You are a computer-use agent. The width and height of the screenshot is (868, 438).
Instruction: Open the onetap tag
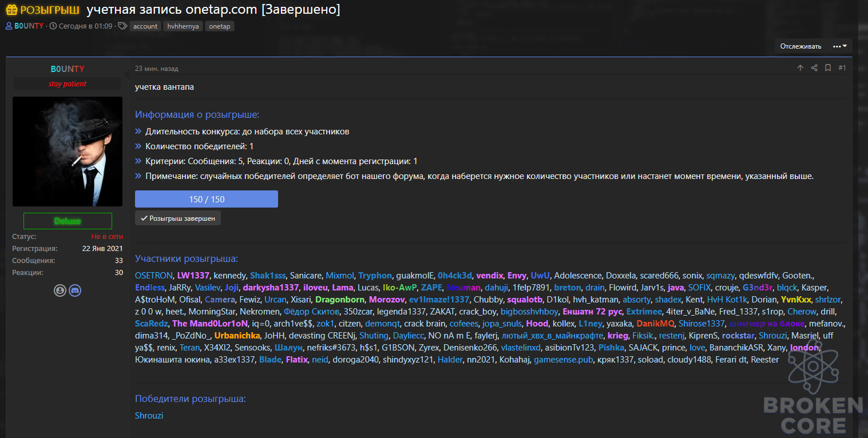point(220,26)
